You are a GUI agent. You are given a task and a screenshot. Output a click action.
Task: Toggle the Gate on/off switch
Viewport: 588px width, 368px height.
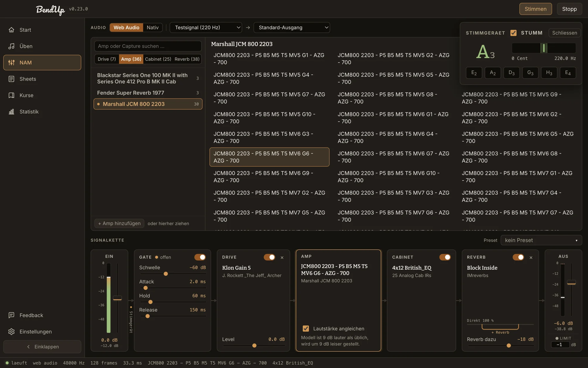(200, 257)
